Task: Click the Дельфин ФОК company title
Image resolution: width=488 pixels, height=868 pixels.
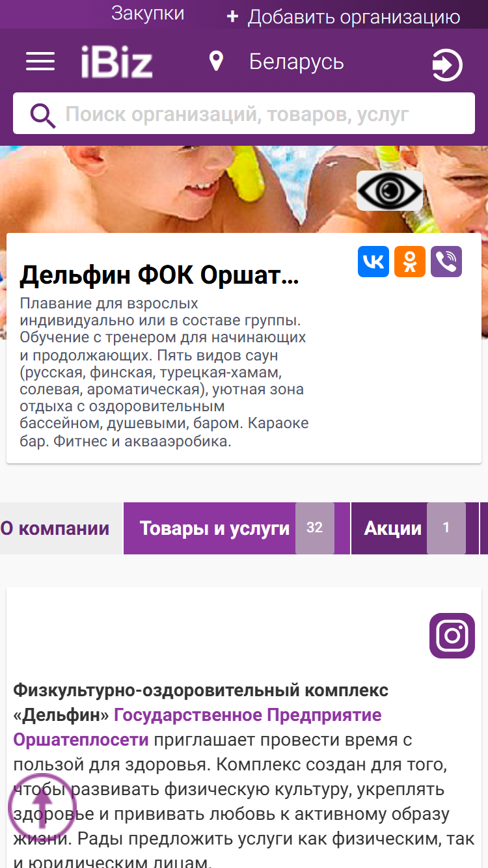Action: [159, 276]
